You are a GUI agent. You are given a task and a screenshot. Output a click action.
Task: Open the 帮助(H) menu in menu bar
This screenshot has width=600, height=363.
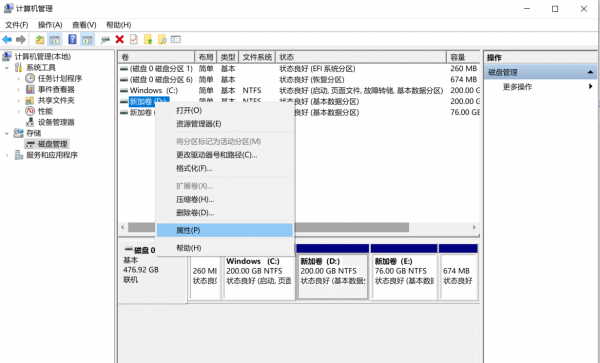118,25
